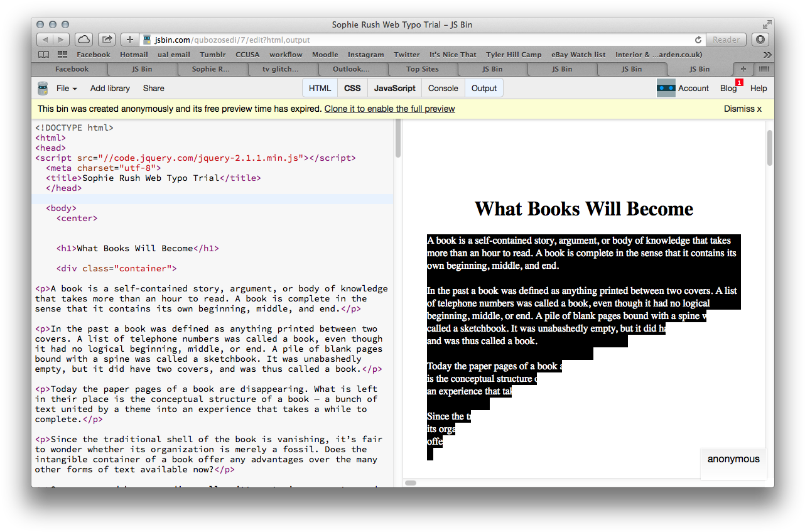Reload the page with the circular arrow
Image resolution: width=805 pixels, height=532 pixels.
[x=698, y=40]
